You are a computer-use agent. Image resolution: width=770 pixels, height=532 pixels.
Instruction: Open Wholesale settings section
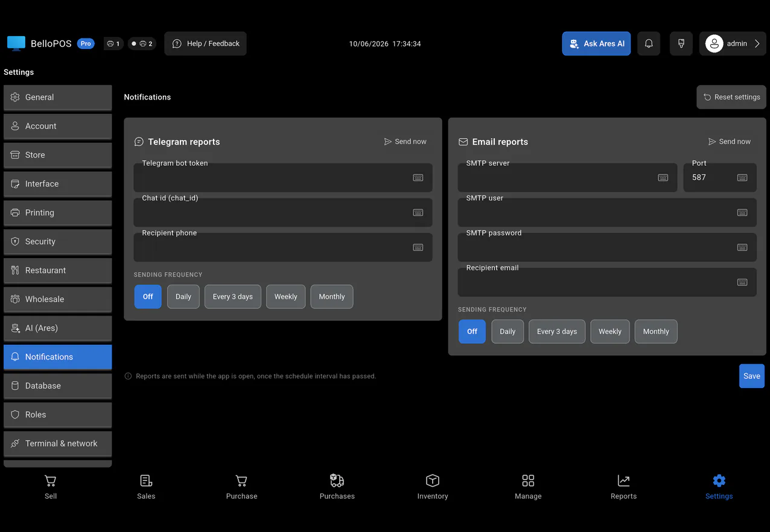click(58, 299)
